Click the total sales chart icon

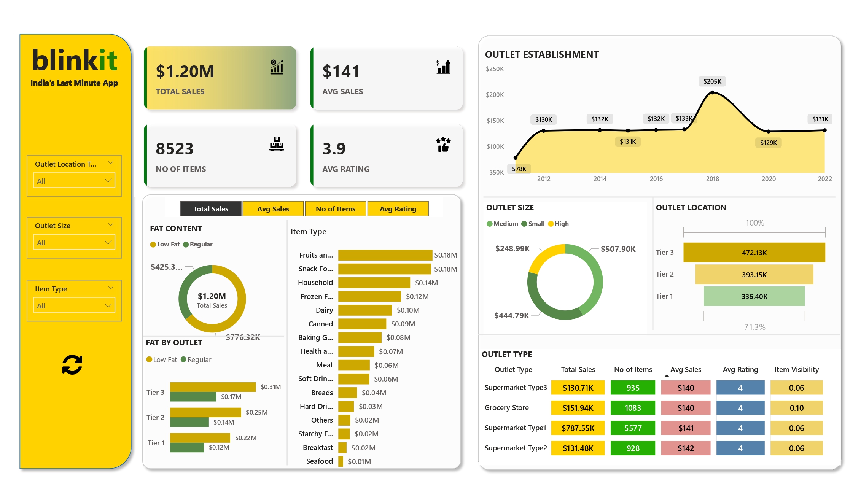click(x=277, y=67)
